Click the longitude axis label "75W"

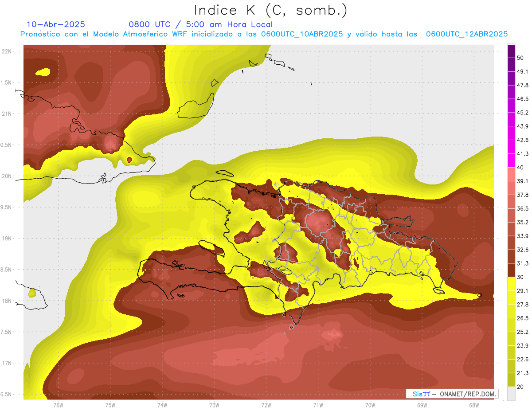point(110,406)
